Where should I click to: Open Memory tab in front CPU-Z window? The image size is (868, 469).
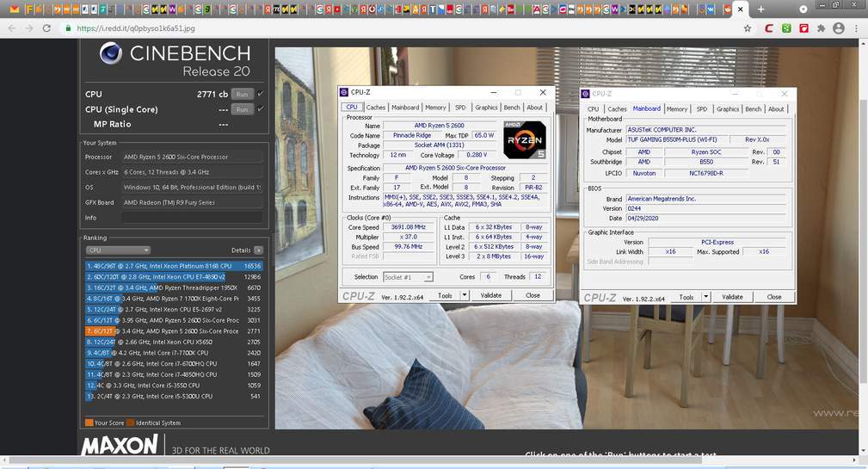point(435,108)
